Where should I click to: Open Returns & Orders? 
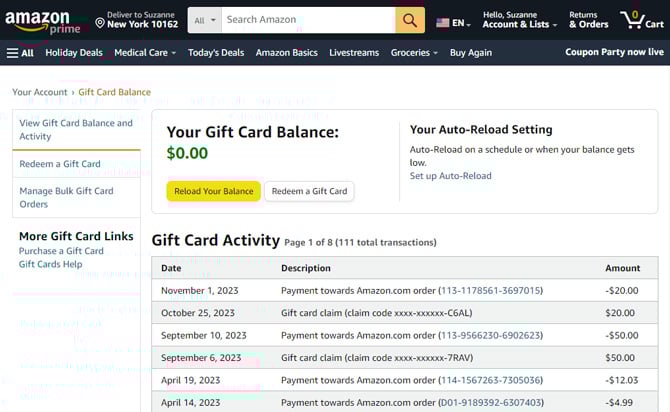point(588,20)
